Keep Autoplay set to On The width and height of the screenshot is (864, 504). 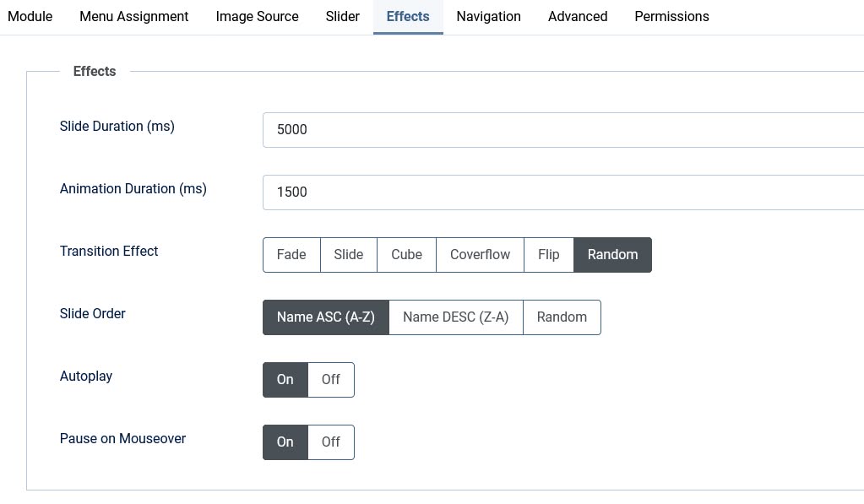(x=285, y=379)
